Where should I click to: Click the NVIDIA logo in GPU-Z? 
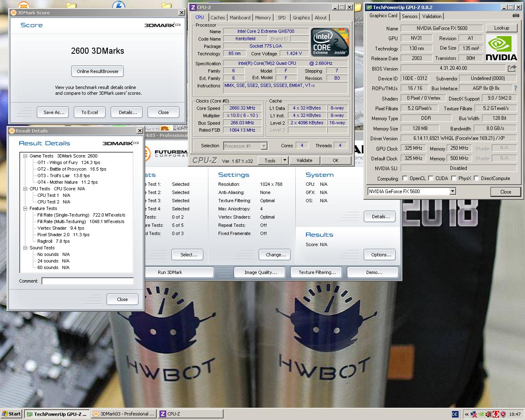(501, 48)
